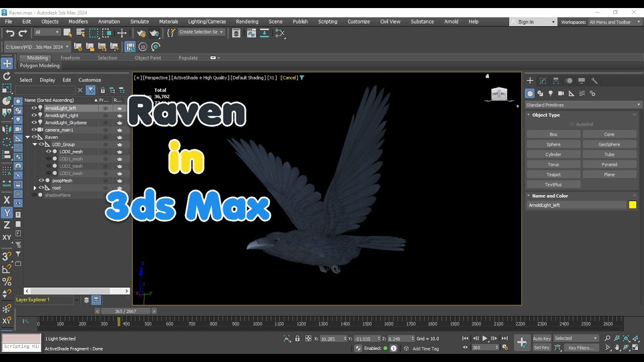644x362 pixels.
Task: Hide ArnoldLight_left with its eye icon
Action: click(34, 108)
